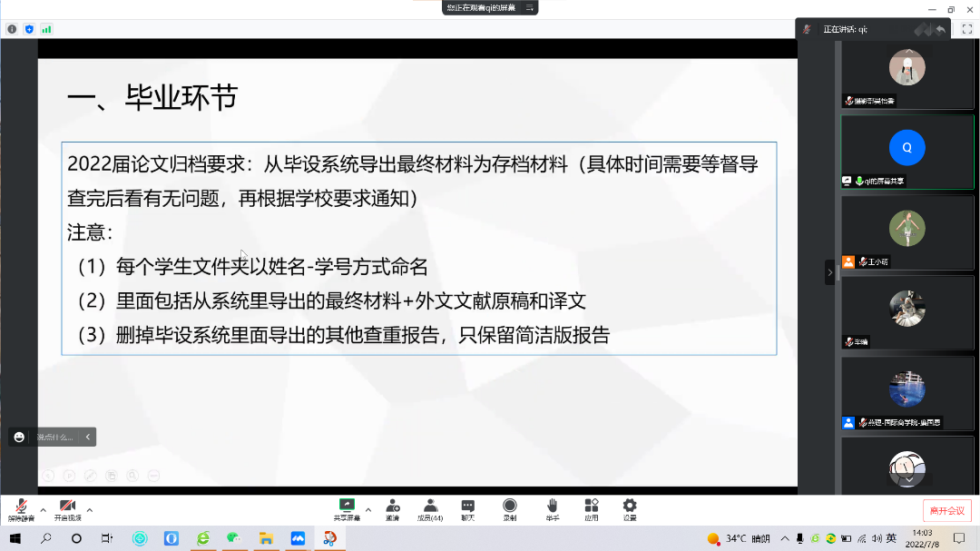Expand audio options arrow beside 解除静音
The image size is (980, 551).
(43, 509)
